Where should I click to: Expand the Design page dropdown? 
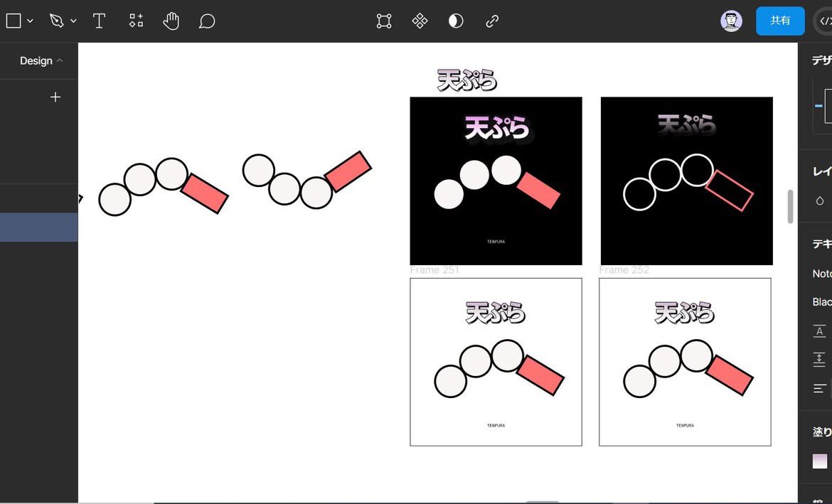tap(41, 60)
